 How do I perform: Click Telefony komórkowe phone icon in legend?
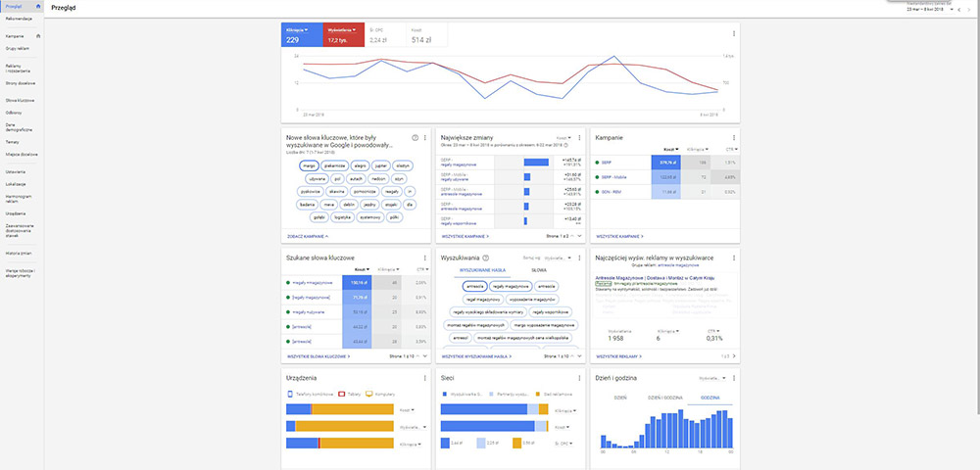[289, 394]
